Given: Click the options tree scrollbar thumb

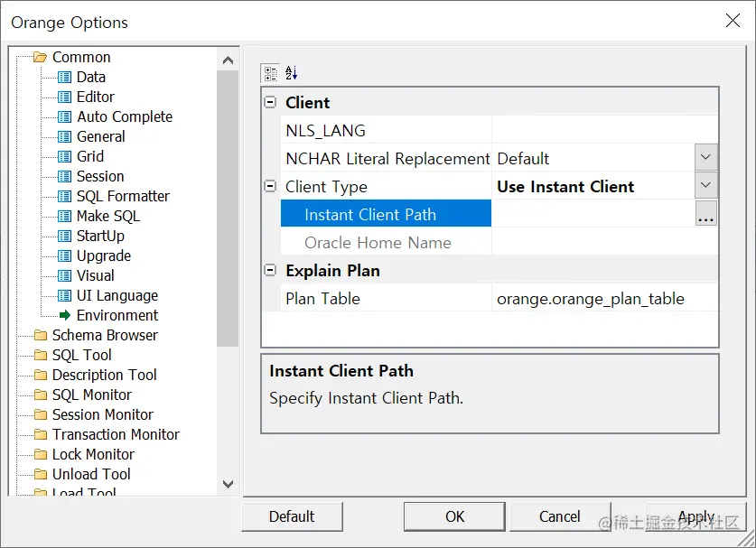Looking at the screenshot, I should click(x=228, y=209).
